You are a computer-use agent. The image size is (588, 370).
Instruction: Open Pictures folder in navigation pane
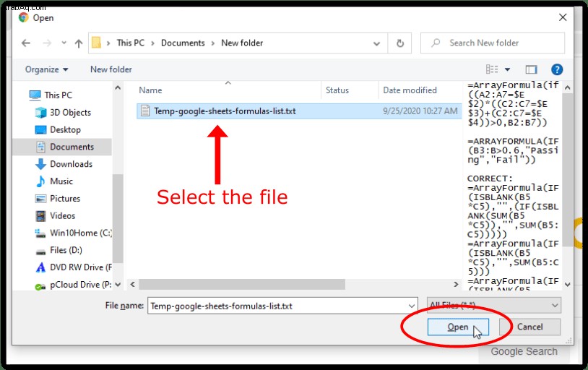coord(65,199)
